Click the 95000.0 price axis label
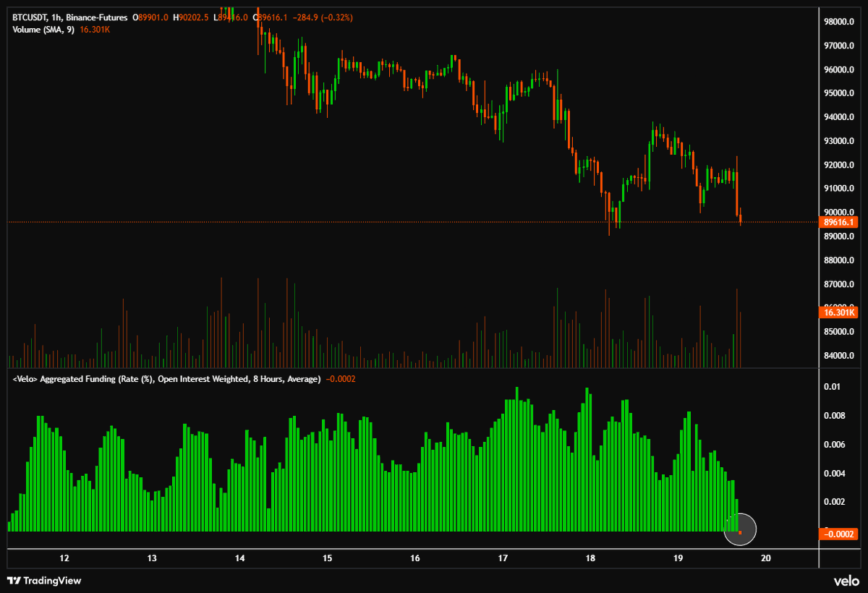Screen dimensions: 868x593 coord(840,94)
